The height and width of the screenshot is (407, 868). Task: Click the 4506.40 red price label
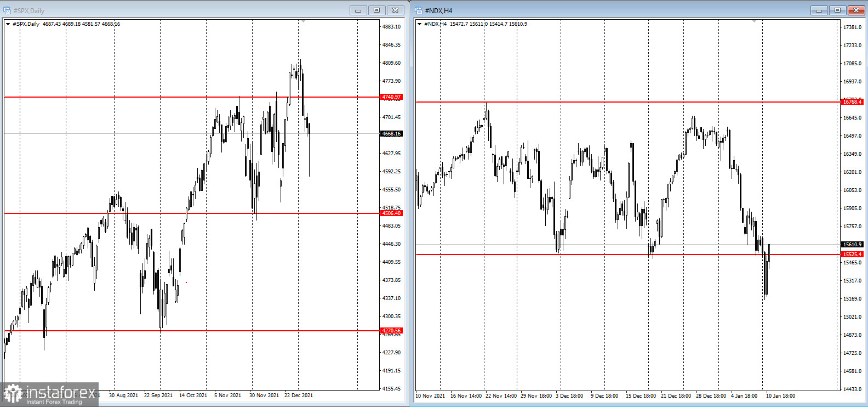pos(391,213)
